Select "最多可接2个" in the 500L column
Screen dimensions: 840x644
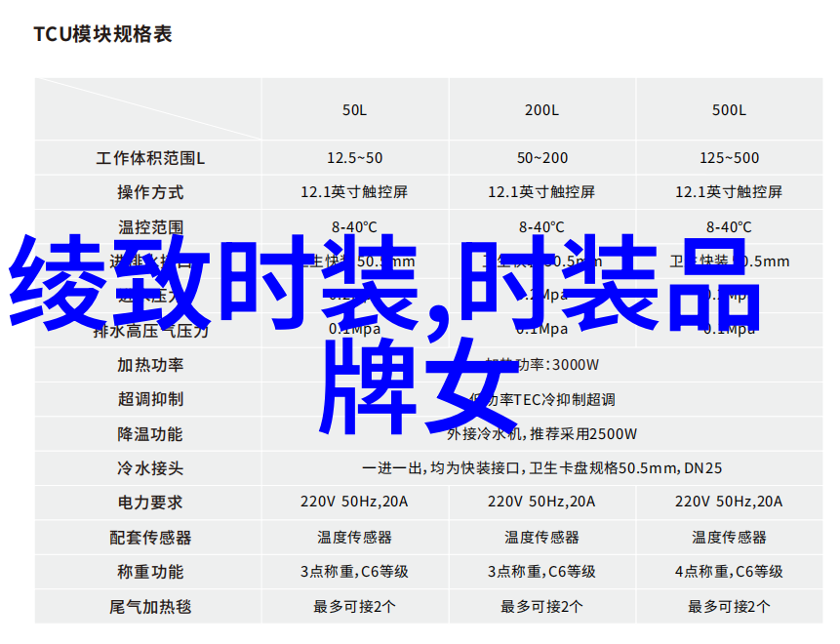tap(729, 607)
